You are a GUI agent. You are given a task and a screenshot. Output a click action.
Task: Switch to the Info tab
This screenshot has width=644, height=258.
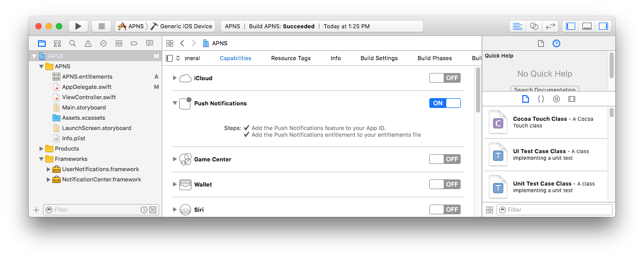pyautogui.click(x=335, y=58)
